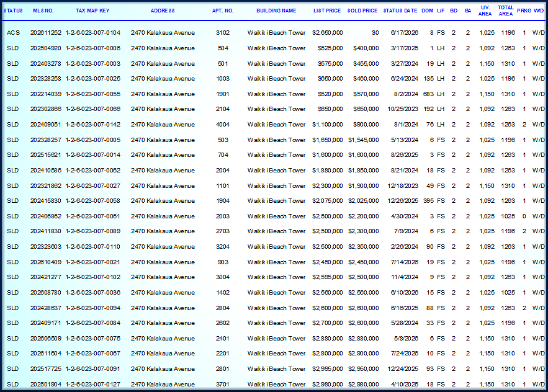Select MLS number 202321862

(x=46, y=186)
